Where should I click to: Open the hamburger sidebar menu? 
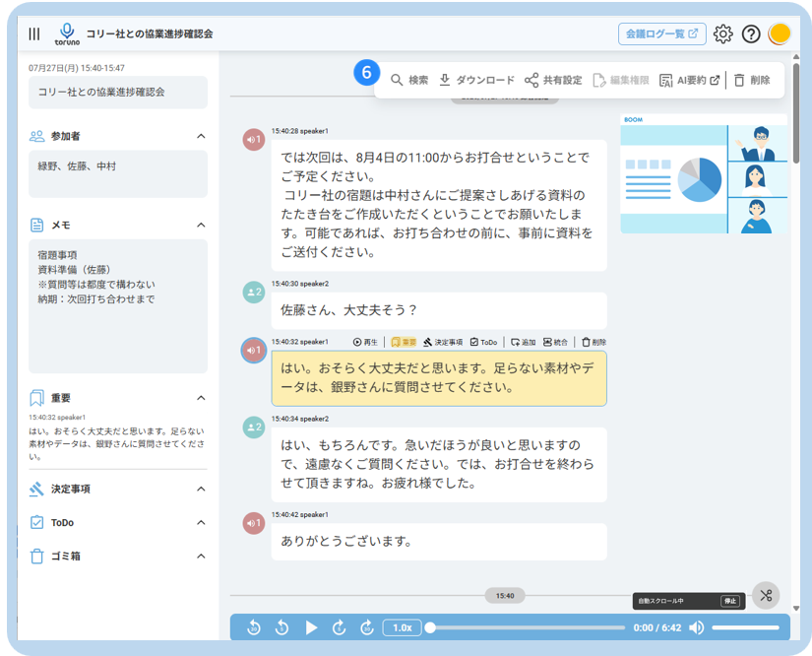tap(34, 33)
